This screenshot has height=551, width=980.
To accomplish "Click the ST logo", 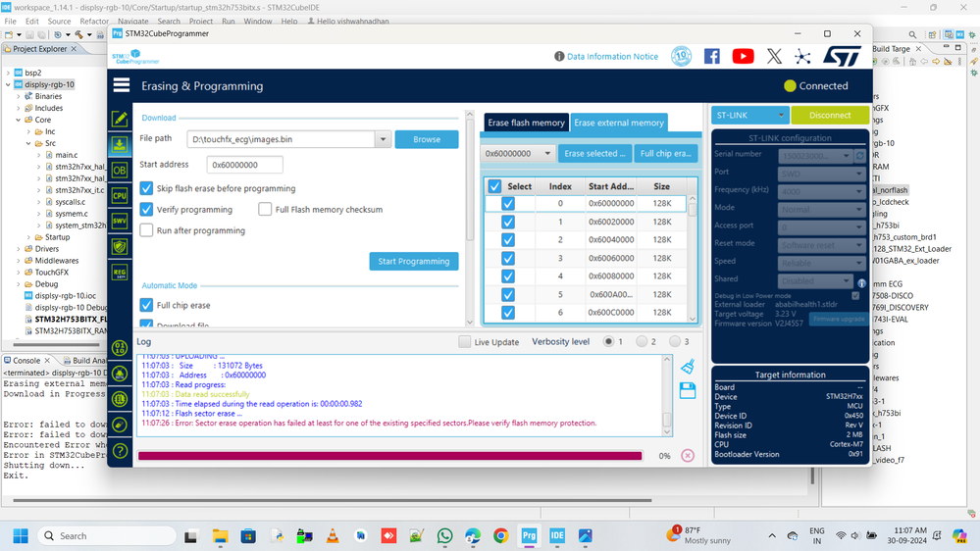I will click(842, 56).
